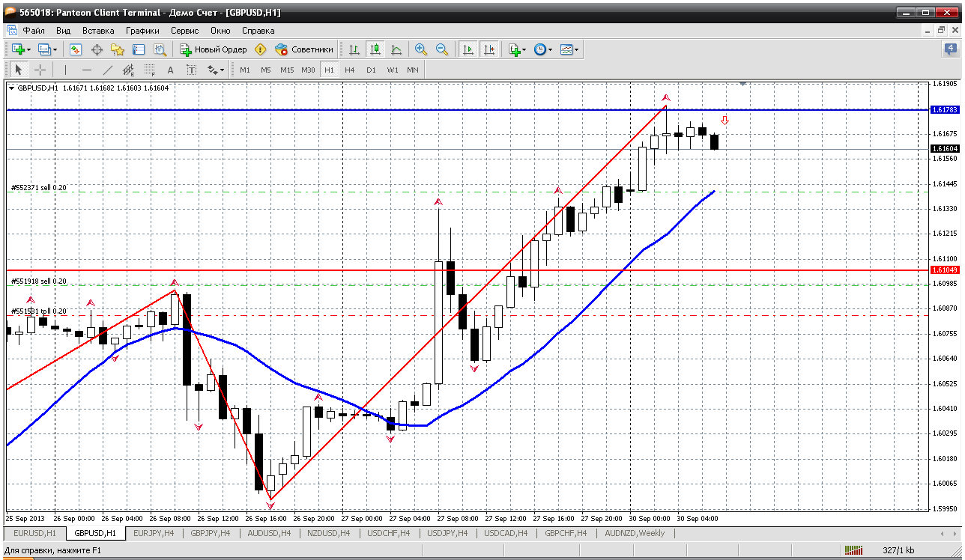Switch to the NZDUSD,H4 chart tab
965x560 pixels.
(329, 534)
